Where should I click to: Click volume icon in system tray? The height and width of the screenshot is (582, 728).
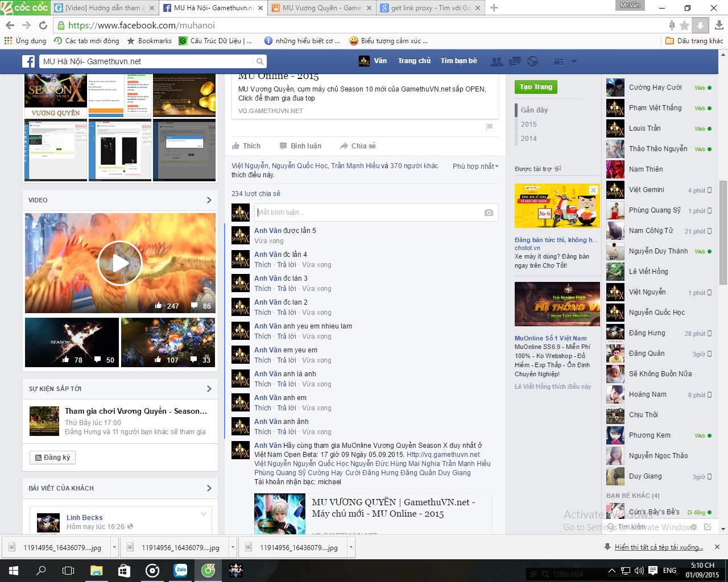(639, 571)
